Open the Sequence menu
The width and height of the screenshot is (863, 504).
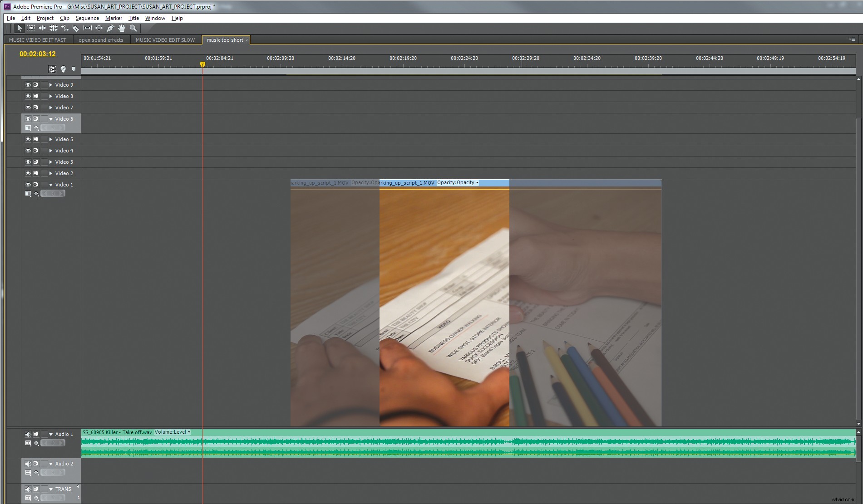[87, 18]
